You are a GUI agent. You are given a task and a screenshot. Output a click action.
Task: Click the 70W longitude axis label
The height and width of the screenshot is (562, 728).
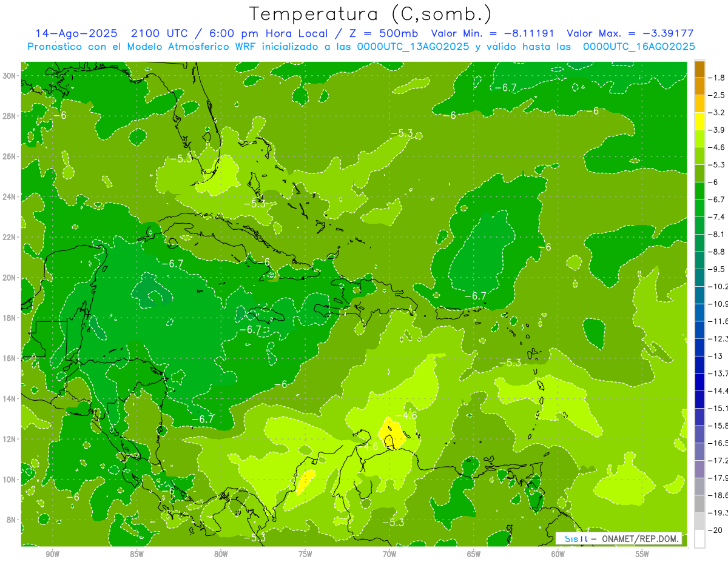click(x=389, y=554)
